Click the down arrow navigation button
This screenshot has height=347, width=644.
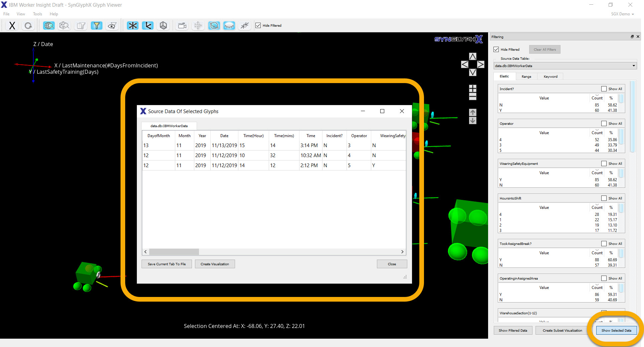pyautogui.click(x=473, y=120)
